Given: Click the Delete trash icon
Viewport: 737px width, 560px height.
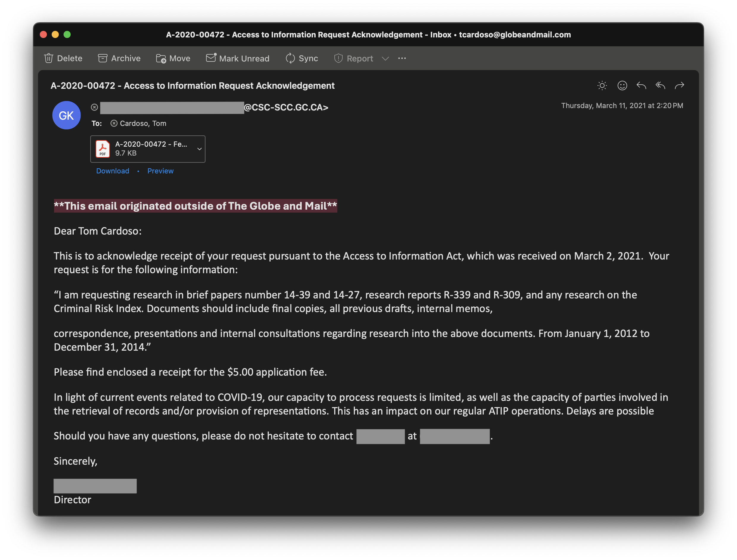Looking at the screenshot, I should tap(49, 58).
